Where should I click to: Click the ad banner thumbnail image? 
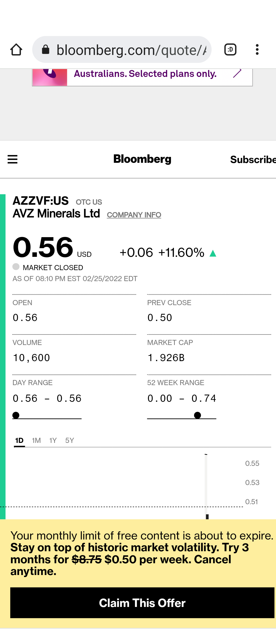[50, 77]
